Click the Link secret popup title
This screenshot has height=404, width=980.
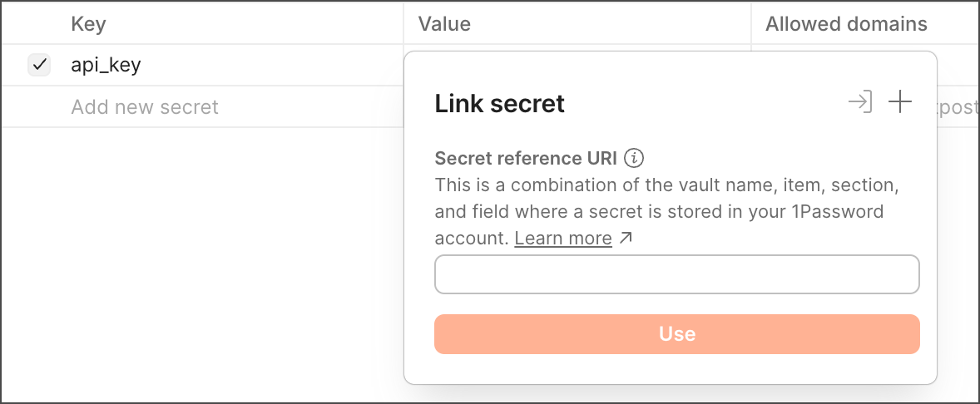point(499,103)
